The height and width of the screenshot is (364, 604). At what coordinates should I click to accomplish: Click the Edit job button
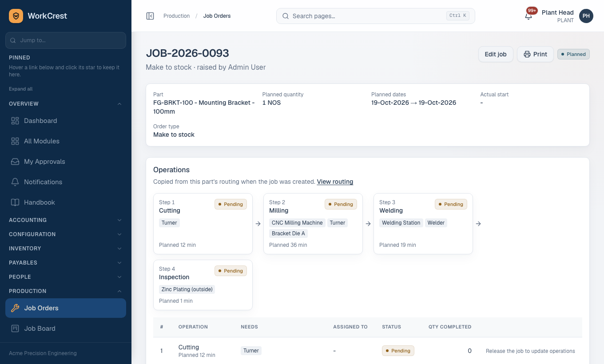tap(496, 54)
